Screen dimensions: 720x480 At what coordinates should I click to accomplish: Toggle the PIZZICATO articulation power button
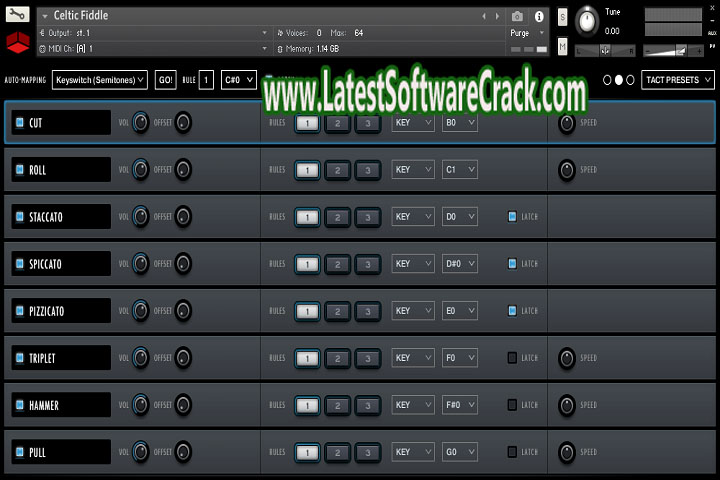coord(20,311)
